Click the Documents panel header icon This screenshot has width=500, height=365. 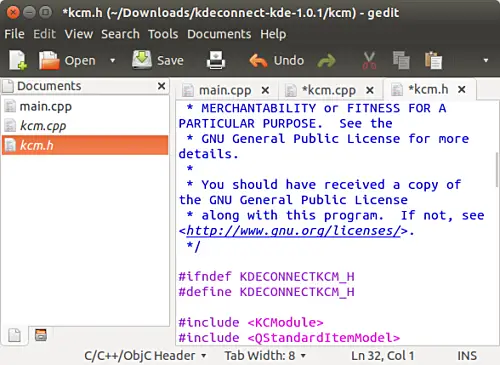(x=8, y=86)
